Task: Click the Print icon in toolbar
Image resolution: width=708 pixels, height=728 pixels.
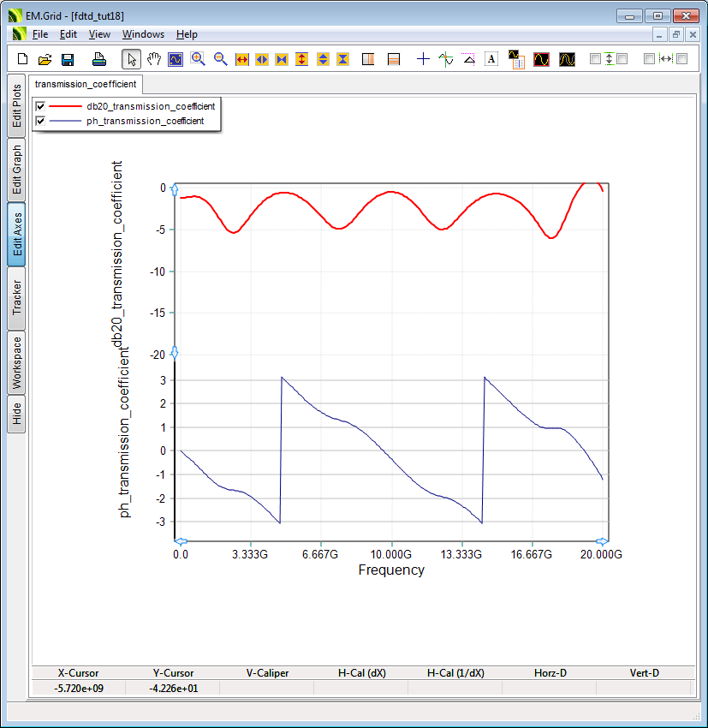Action: pyautogui.click(x=99, y=59)
